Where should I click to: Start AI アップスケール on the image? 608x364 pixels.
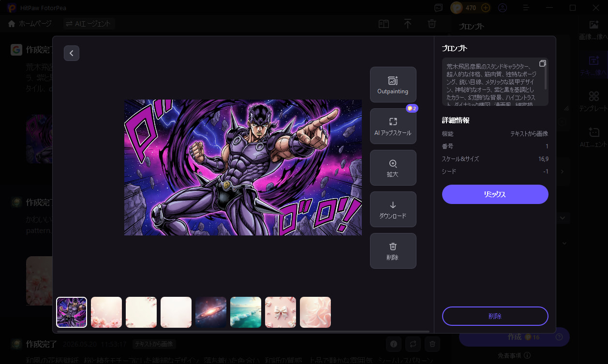coord(393,126)
